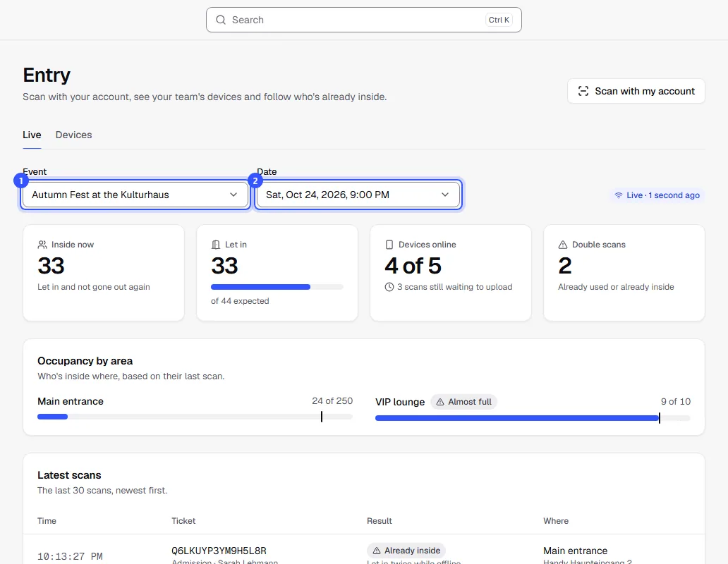
Task: Click the Let in progress bar
Action: tap(277, 287)
